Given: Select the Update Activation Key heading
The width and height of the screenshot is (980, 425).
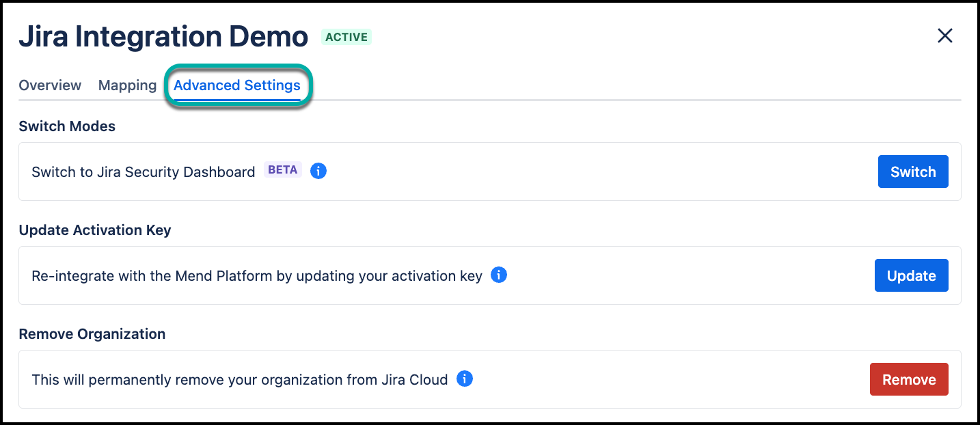Looking at the screenshot, I should (95, 230).
